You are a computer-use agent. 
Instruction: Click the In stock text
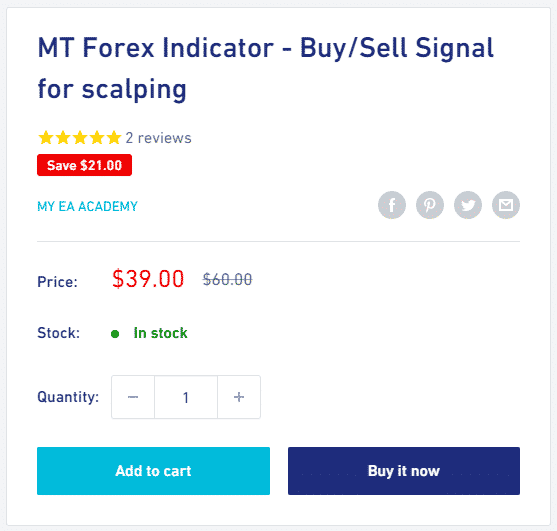[x=160, y=333]
